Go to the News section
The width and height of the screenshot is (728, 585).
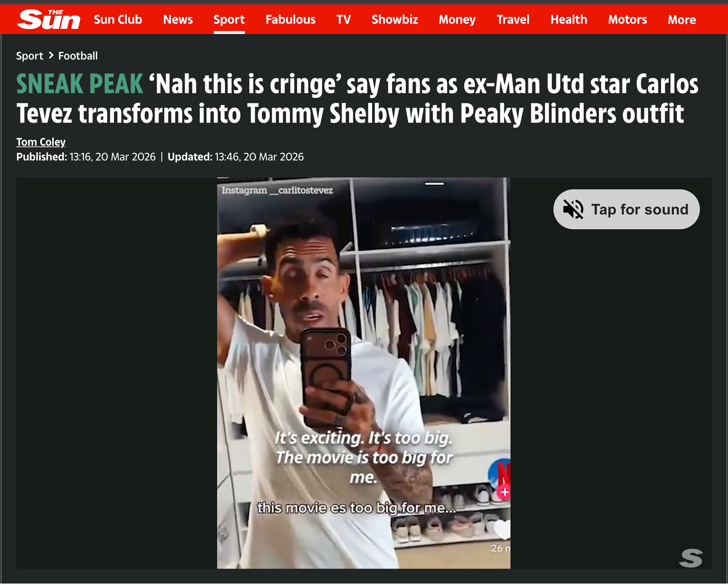pyautogui.click(x=178, y=19)
